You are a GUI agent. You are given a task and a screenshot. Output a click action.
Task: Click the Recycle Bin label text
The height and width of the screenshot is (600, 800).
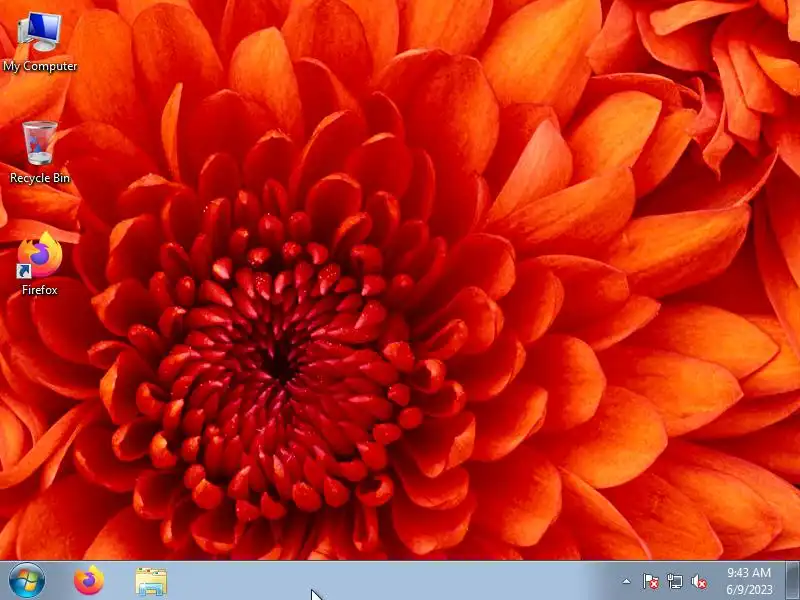(40, 178)
